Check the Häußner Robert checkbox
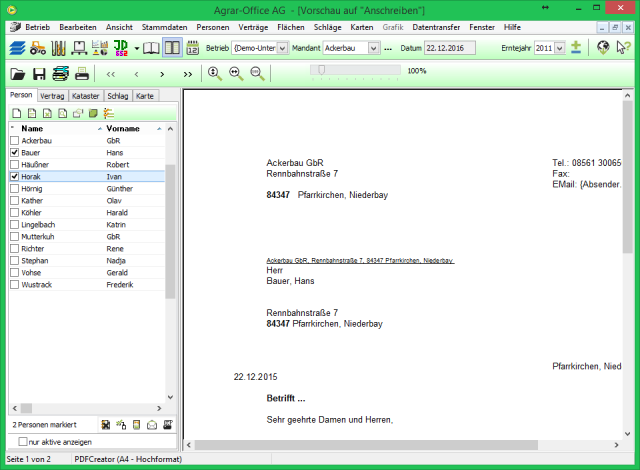The height and width of the screenshot is (470, 640). pyautogui.click(x=15, y=165)
